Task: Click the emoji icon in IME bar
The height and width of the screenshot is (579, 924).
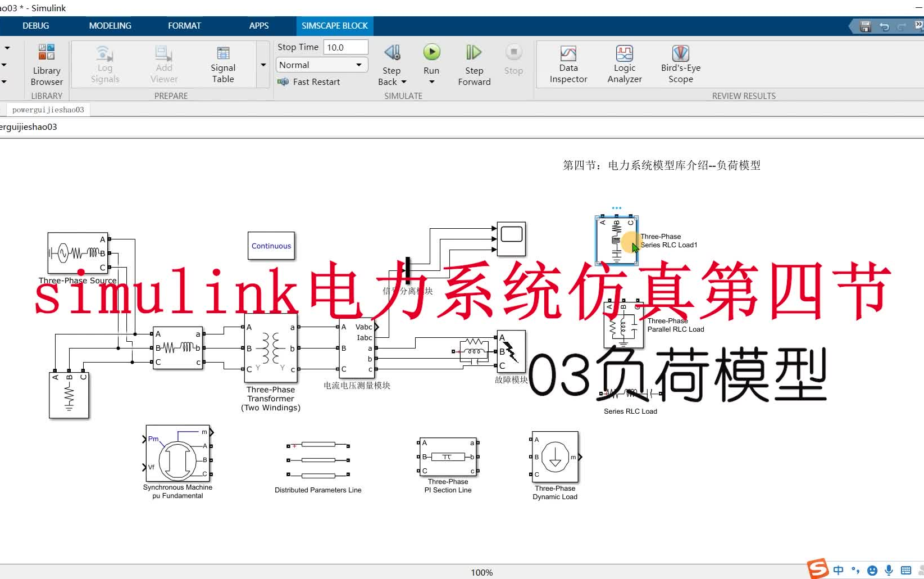Action: point(872,571)
